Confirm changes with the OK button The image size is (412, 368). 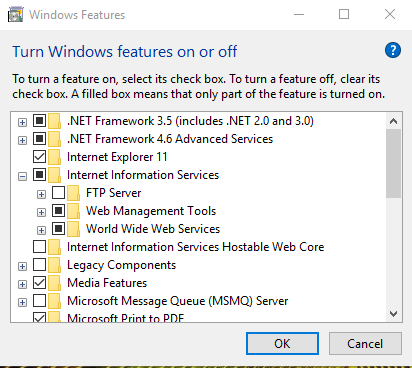coord(282,343)
